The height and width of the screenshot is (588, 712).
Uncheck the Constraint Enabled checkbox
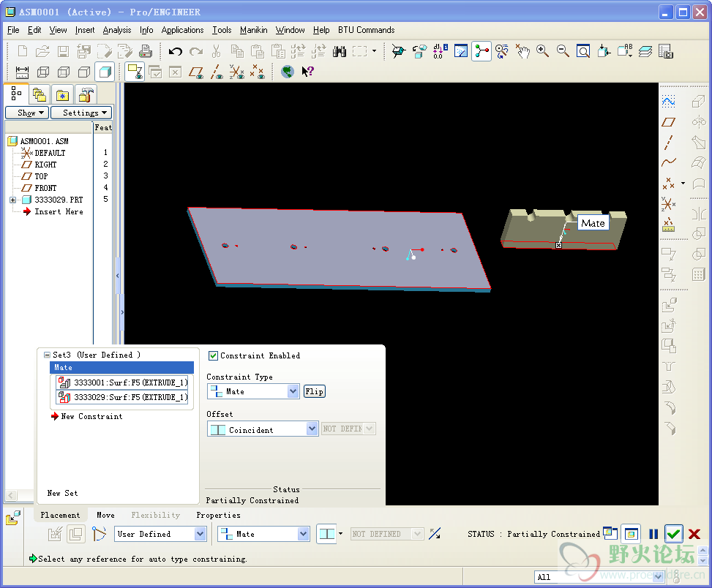pyautogui.click(x=214, y=355)
